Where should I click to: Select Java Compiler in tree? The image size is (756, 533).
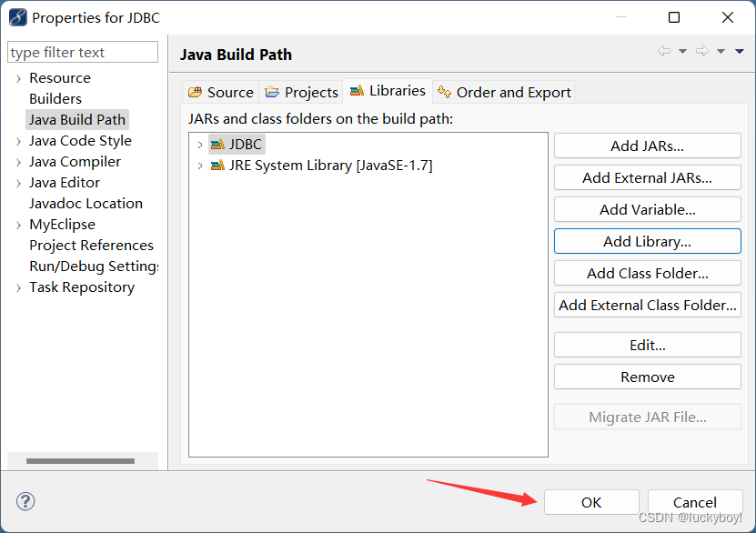pyautogui.click(x=75, y=161)
